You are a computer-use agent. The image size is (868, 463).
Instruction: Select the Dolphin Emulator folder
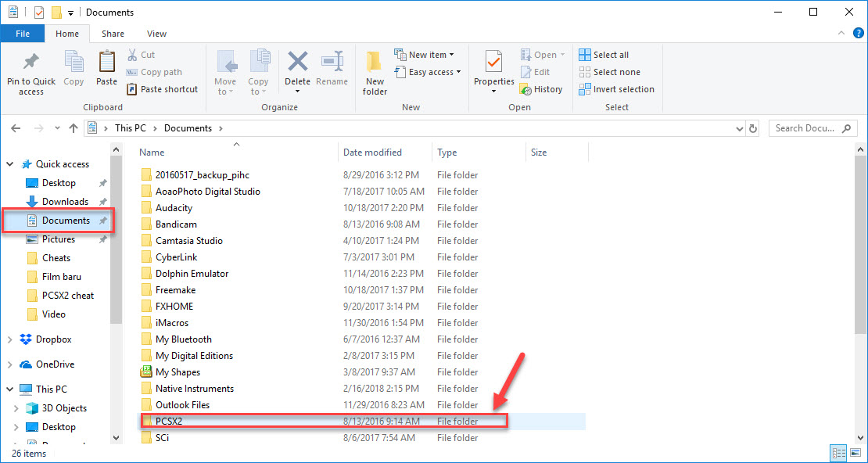click(x=192, y=274)
